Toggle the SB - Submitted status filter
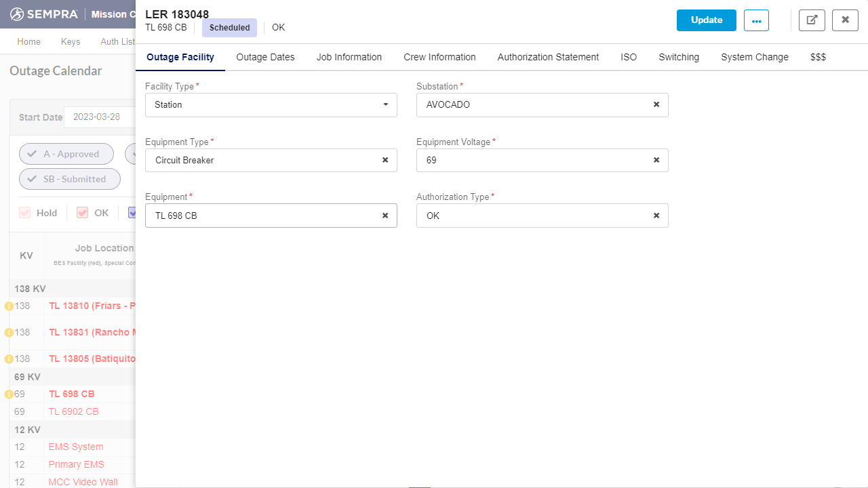The height and width of the screenshot is (488, 868). coord(69,179)
